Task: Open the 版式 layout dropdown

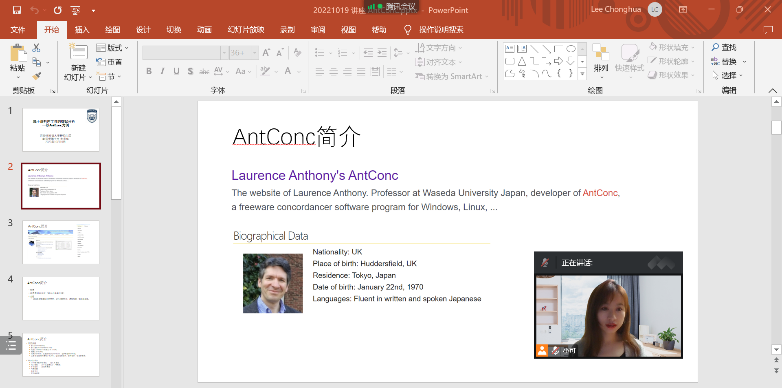Action: pos(113,48)
